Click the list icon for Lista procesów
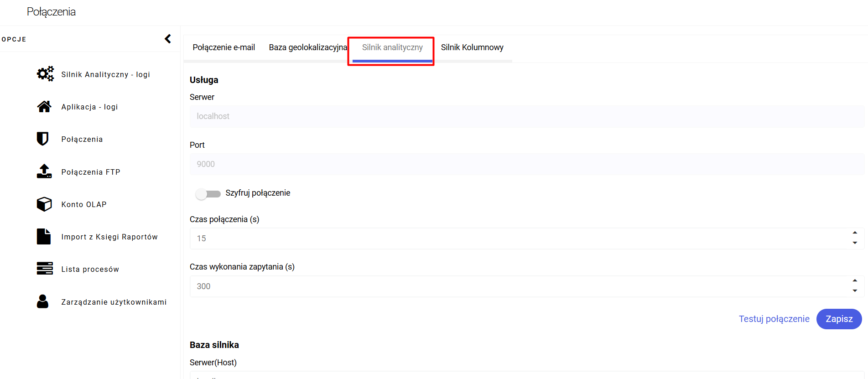The image size is (868, 379). (45, 269)
